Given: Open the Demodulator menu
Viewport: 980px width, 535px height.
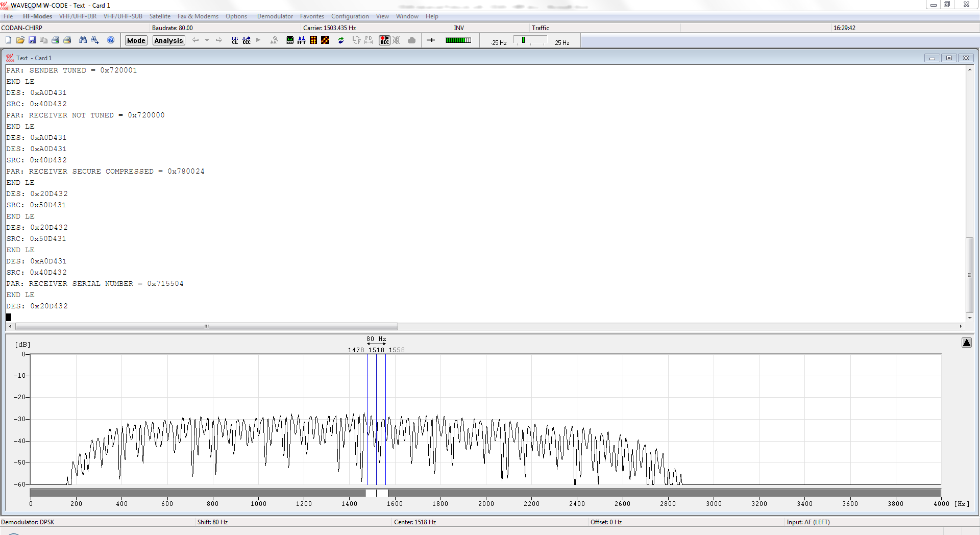Looking at the screenshot, I should pos(275,16).
